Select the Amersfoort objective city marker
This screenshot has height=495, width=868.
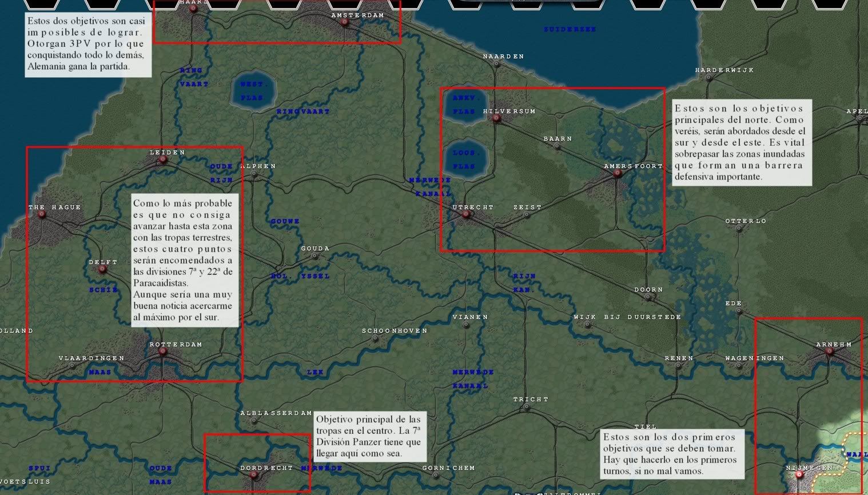618,173
